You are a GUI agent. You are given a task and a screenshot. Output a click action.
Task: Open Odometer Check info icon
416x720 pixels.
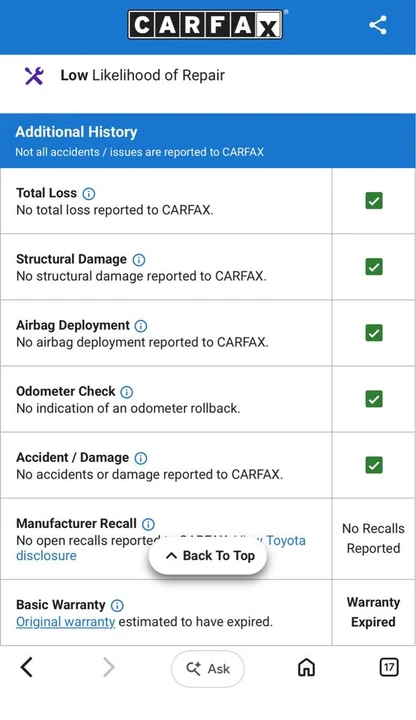(x=127, y=392)
